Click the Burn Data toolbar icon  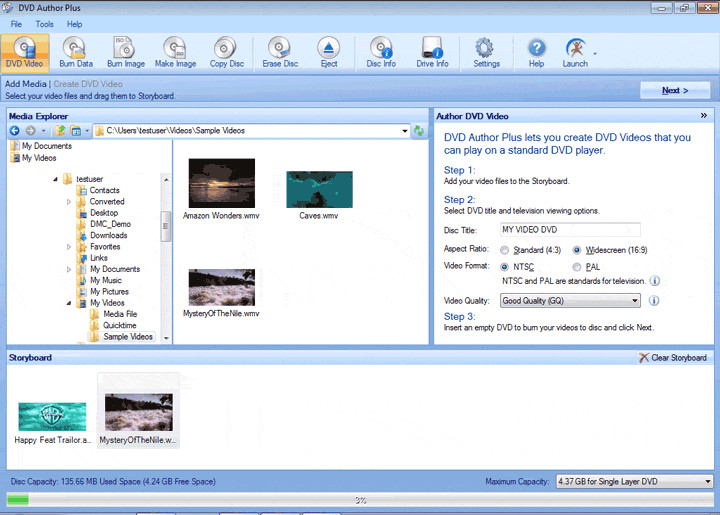76,52
